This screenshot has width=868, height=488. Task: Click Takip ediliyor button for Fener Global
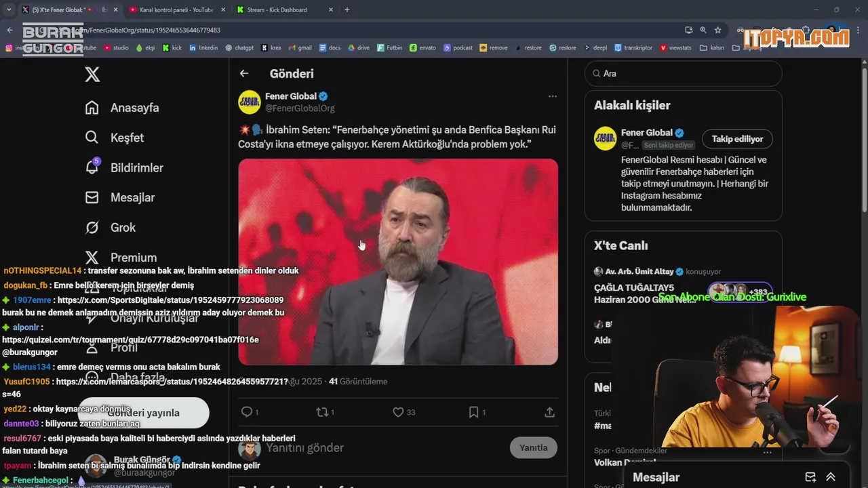[x=737, y=139]
